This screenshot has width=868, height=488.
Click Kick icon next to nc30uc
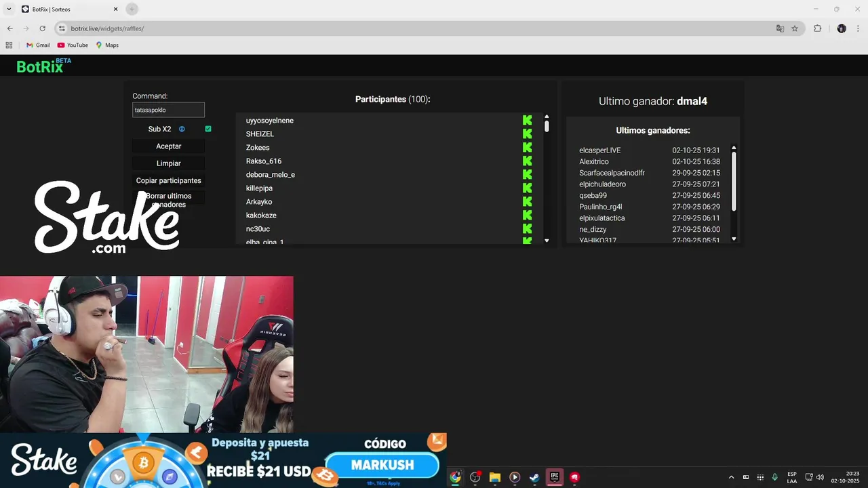[x=527, y=228]
